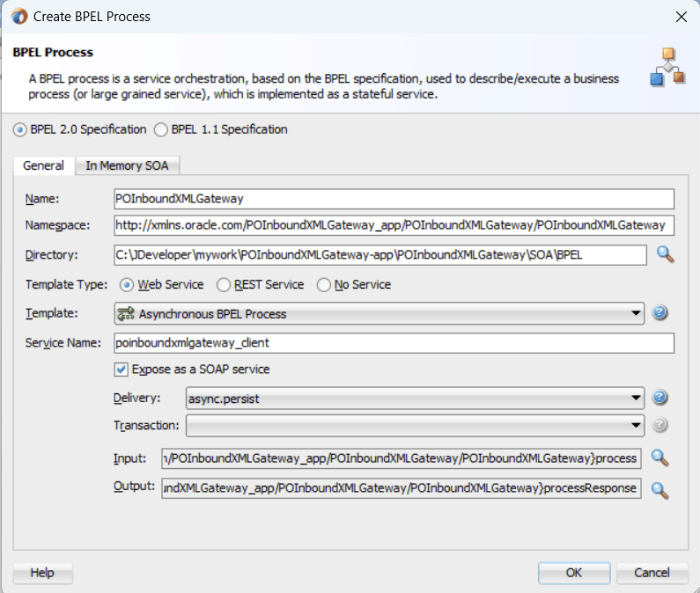The height and width of the screenshot is (593, 700).
Task: Open the Template dropdown list
Action: click(379, 313)
